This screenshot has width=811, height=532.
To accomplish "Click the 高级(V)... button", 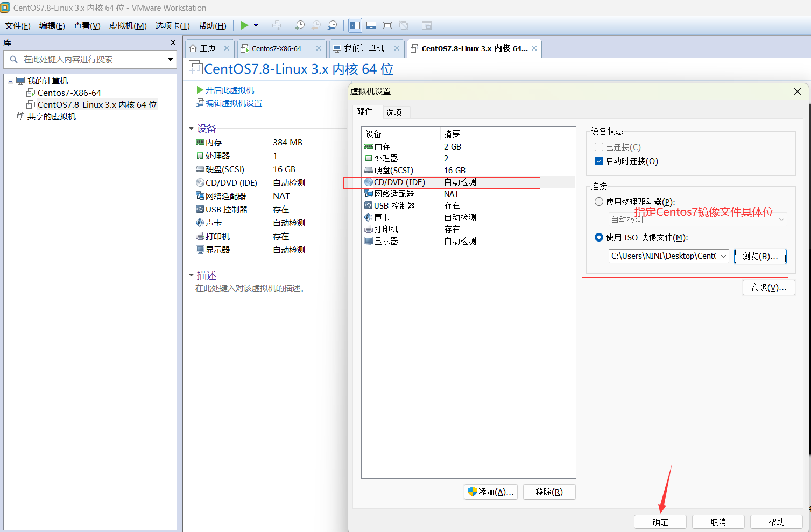I will 769,288.
